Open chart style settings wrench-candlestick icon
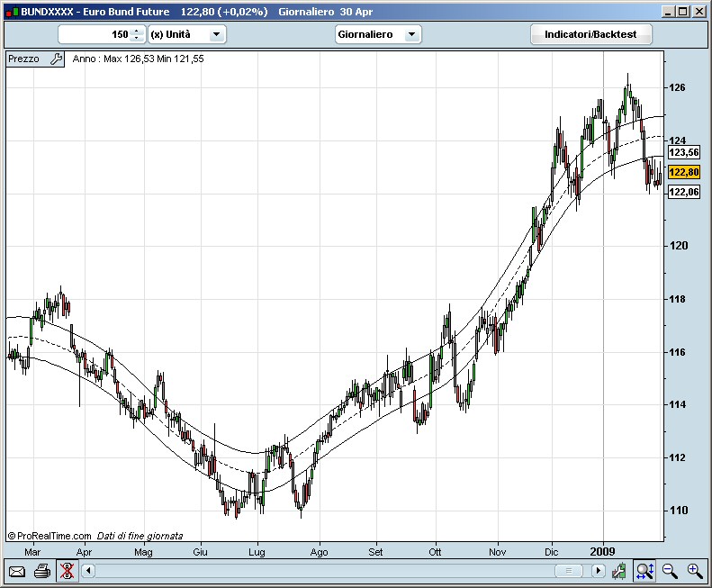The height and width of the screenshot is (588, 712). point(619,571)
